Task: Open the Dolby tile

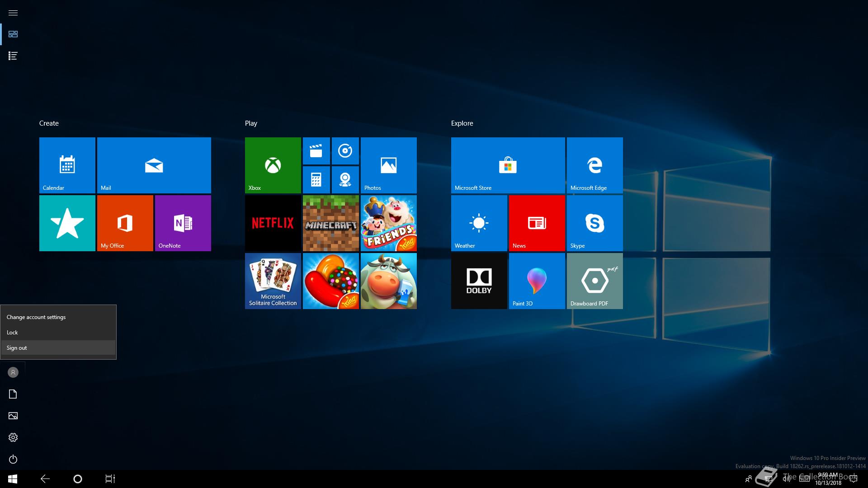Action: pos(479,281)
